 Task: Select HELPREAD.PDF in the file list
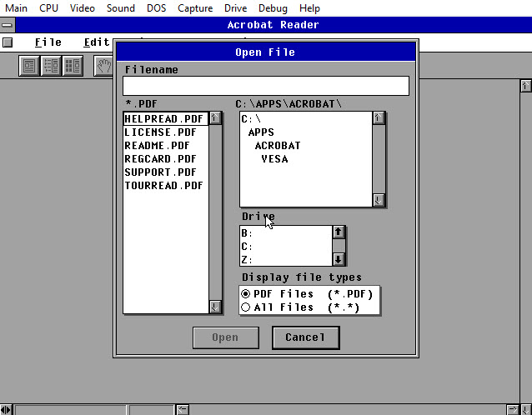pos(166,118)
